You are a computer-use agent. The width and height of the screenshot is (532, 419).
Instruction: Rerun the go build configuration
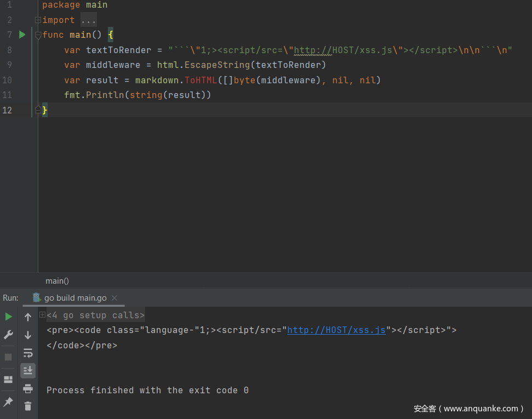coord(8,317)
